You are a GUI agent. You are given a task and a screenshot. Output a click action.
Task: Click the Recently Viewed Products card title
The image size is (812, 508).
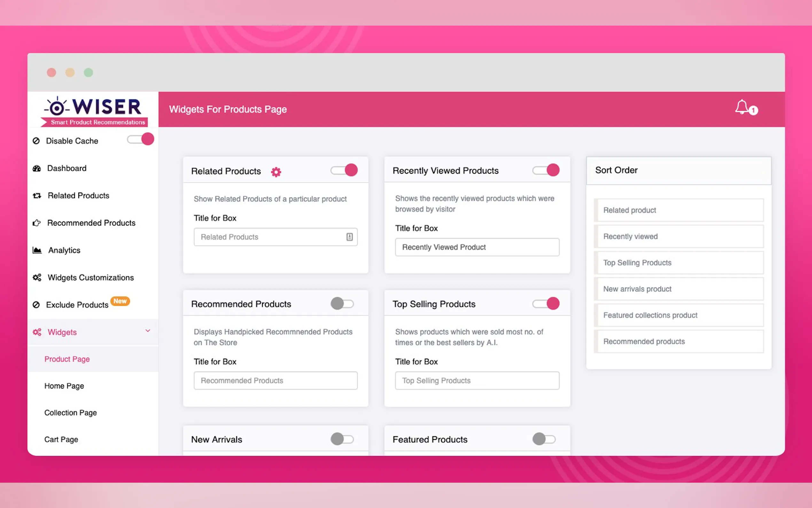tap(445, 171)
